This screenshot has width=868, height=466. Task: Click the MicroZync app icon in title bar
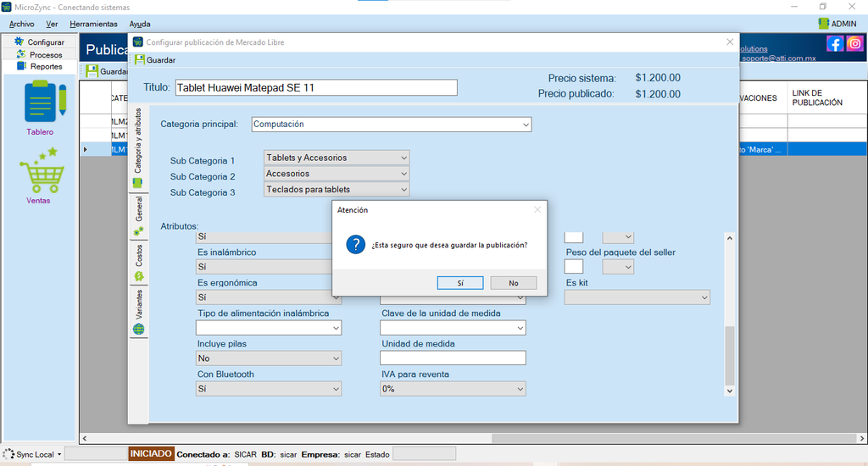pos(6,7)
